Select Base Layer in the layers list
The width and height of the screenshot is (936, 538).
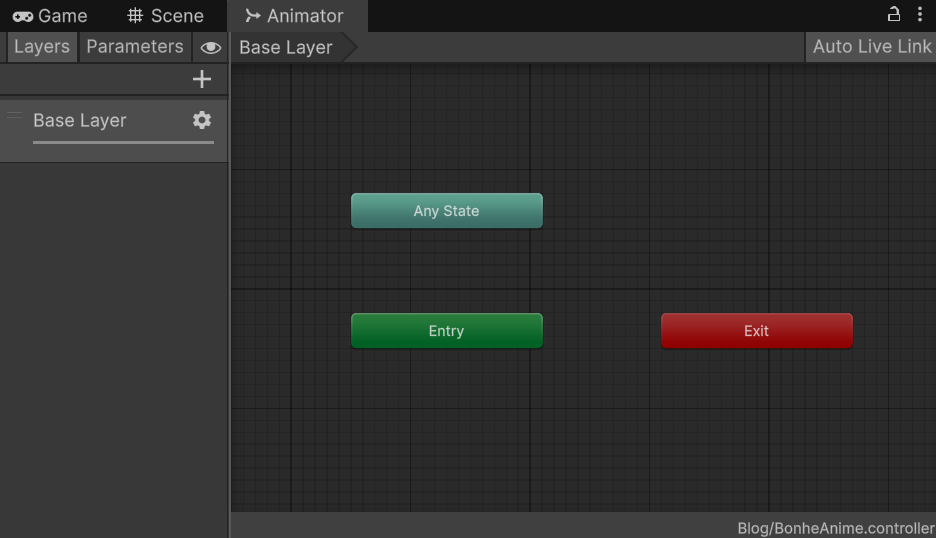pyautogui.click(x=80, y=120)
